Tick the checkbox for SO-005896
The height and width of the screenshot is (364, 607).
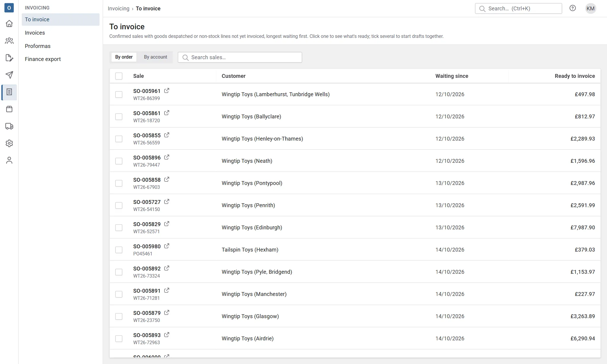(x=119, y=161)
